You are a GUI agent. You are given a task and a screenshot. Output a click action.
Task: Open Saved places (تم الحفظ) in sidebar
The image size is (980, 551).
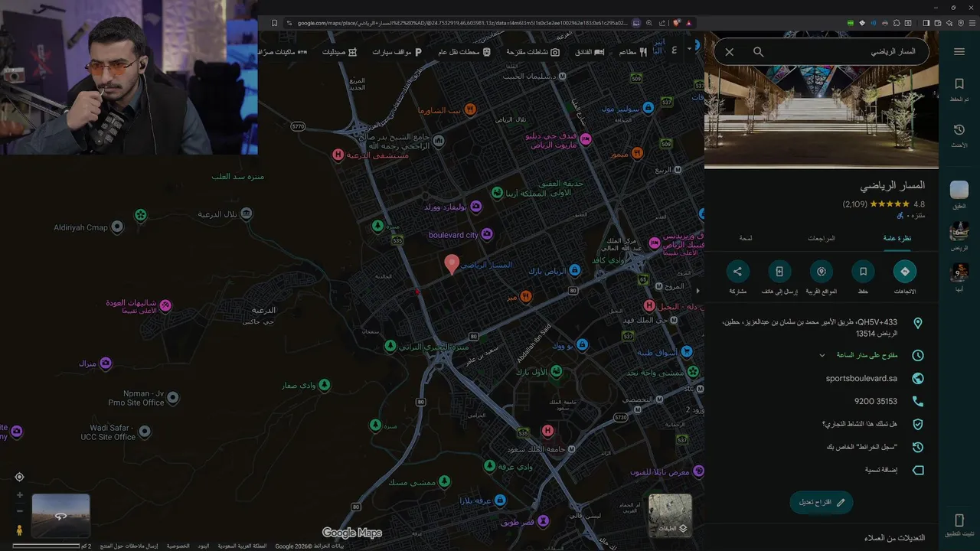(x=959, y=90)
